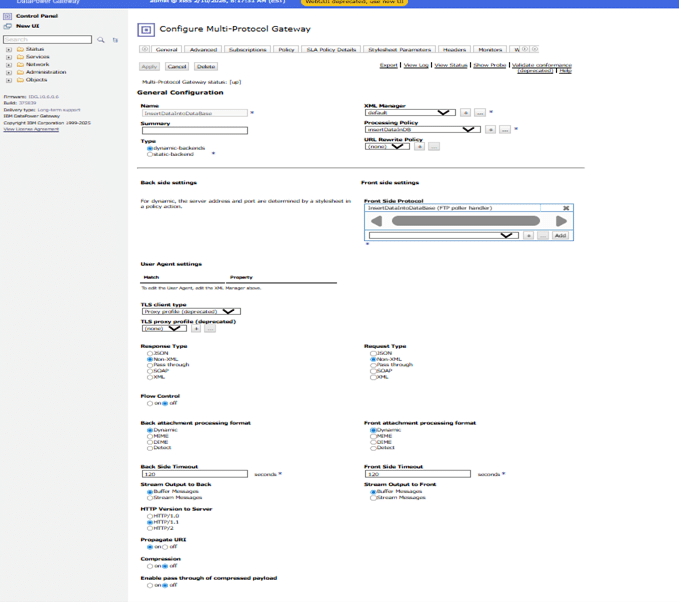Switch to the Advanced tab
Screen dimensions: 679x602
pyautogui.click(x=203, y=49)
